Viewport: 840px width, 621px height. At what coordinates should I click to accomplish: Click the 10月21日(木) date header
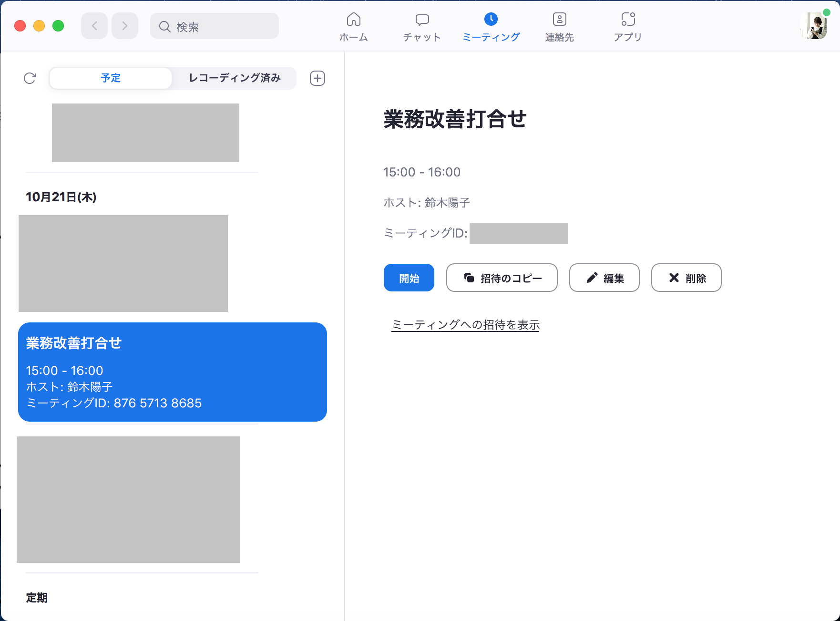61,197
